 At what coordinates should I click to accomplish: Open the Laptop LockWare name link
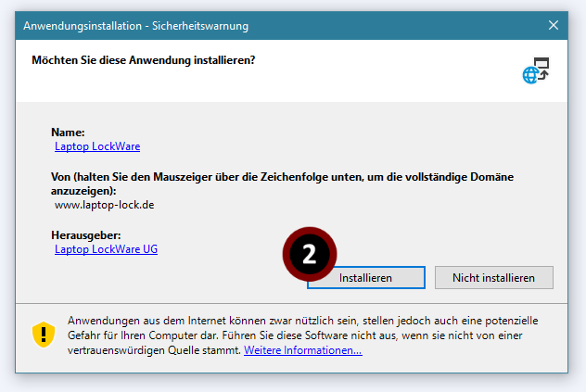[97, 146]
